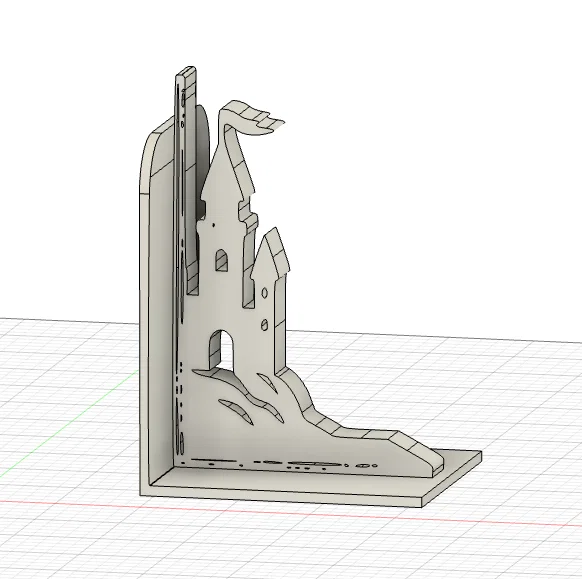Viewport: 582px width, 579px height.
Task: Select the lower oval window on the small tower
Action: pyautogui.click(x=264, y=325)
